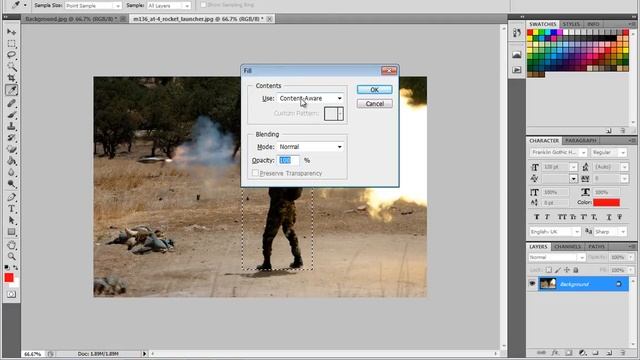
Task: Switch to the Paths tab
Action: point(596,247)
